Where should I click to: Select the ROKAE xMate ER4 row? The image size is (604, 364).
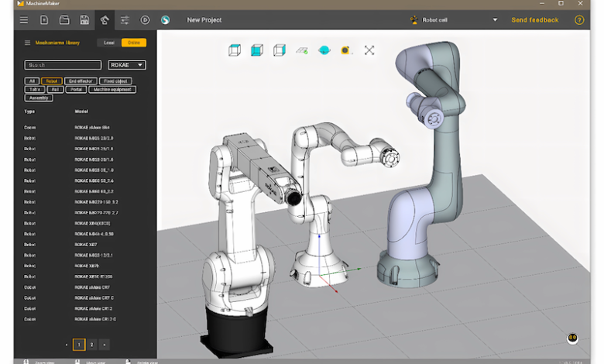pyautogui.click(x=85, y=128)
